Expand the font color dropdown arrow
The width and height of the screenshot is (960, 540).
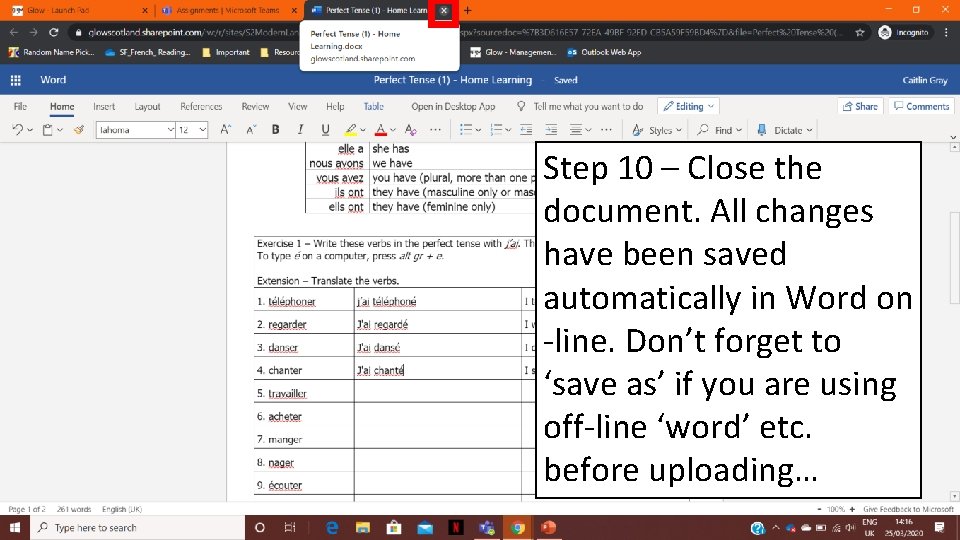(x=393, y=130)
